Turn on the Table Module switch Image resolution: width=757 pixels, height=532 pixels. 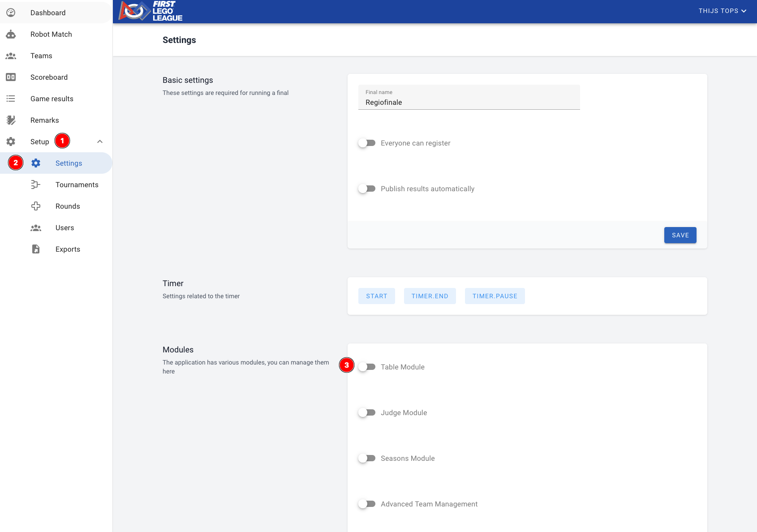367,367
